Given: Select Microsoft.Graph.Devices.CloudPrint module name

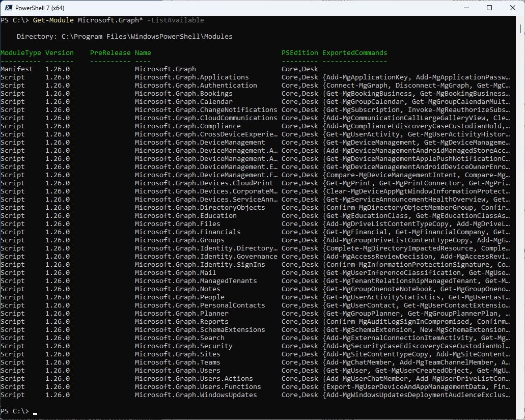Looking at the screenshot, I should pos(204,183).
